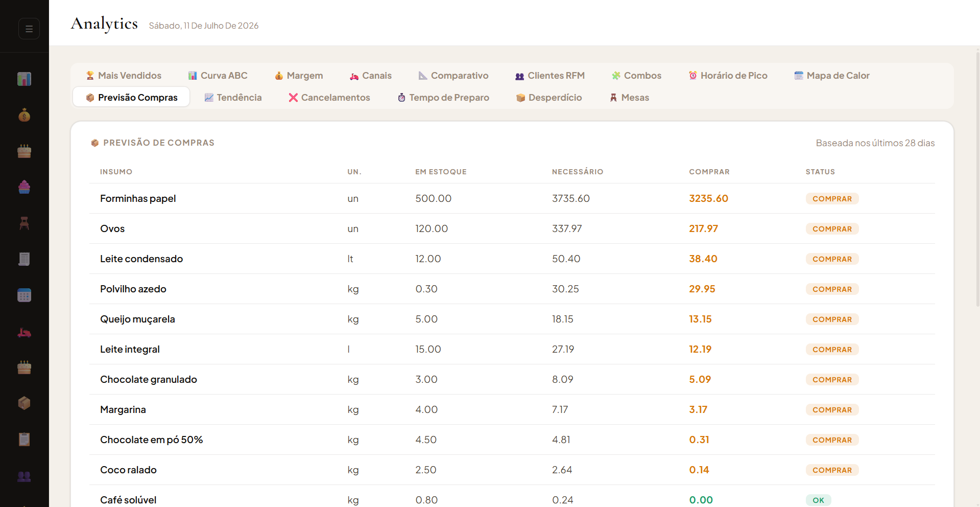Click the ruler icon of Comparativo
Image resolution: width=980 pixels, height=507 pixels.
click(x=423, y=76)
